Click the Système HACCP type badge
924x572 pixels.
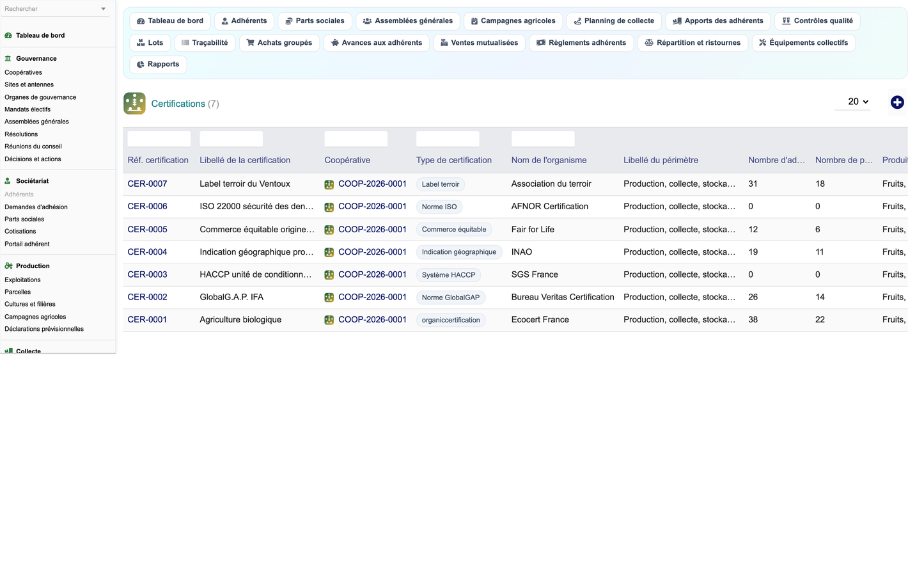tap(449, 275)
